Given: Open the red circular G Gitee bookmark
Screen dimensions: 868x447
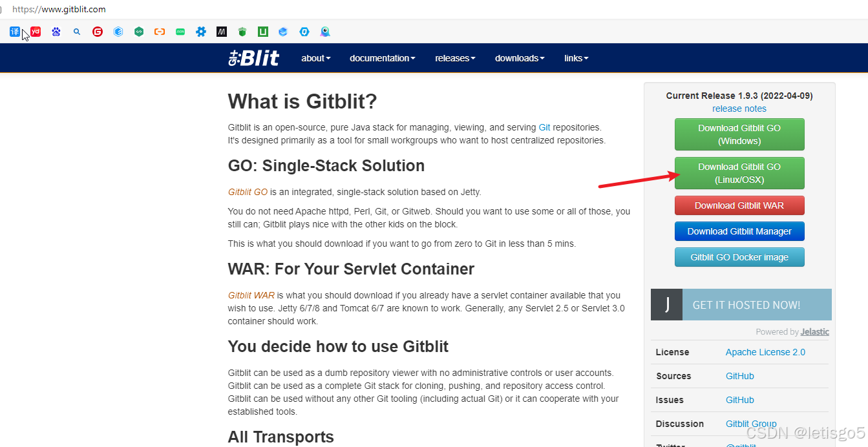Looking at the screenshot, I should click(98, 32).
